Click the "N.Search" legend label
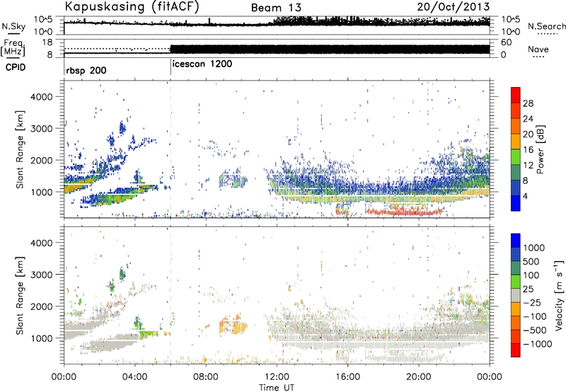 click(x=547, y=26)
